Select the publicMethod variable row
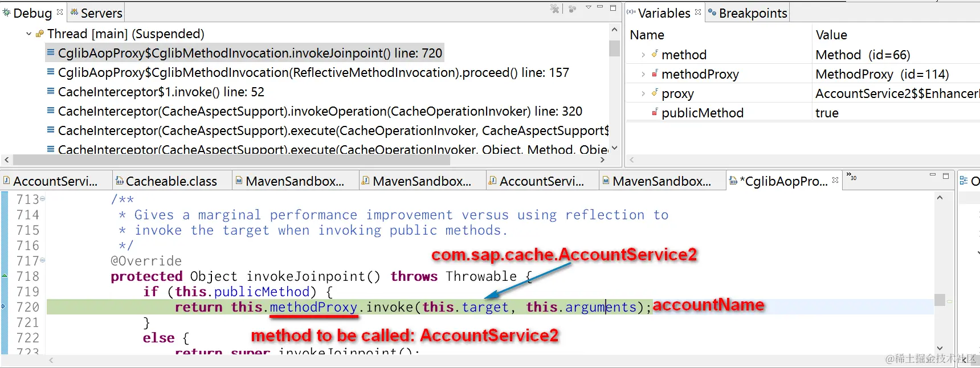The width and height of the screenshot is (980, 368). pos(802,113)
